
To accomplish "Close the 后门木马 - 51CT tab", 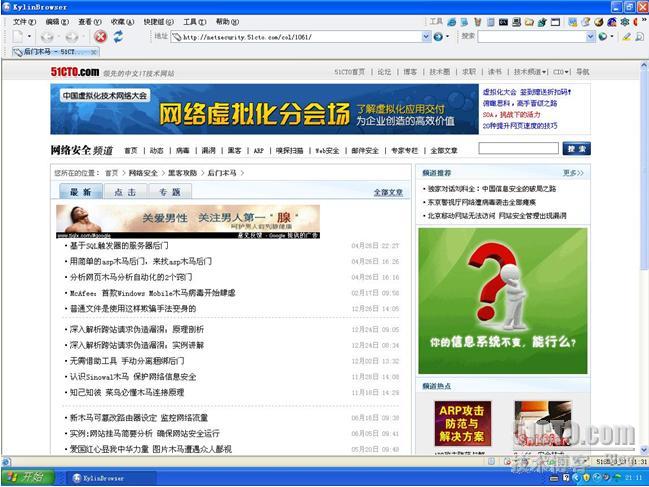I will 94,52.
